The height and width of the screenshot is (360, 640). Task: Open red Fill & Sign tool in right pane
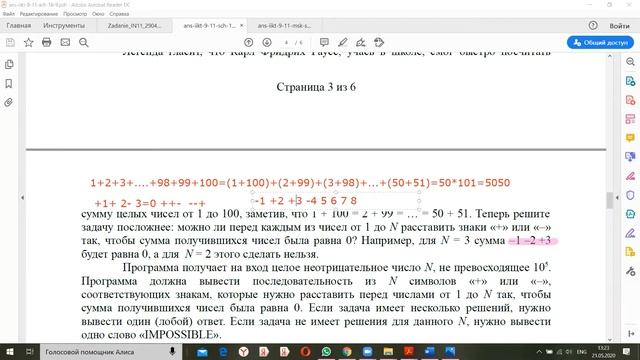(630, 176)
